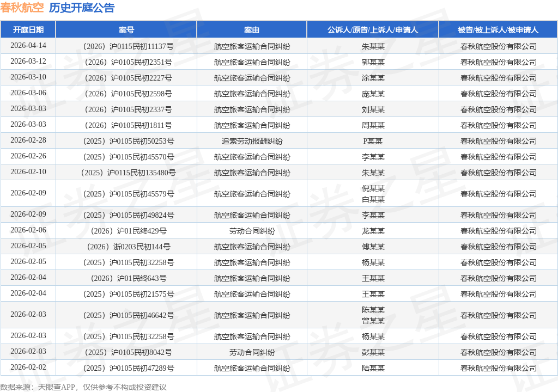This screenshot has height=392, width=558.
Task: Click case number (2026)沪01民终643号
Action: pos(128,278)
